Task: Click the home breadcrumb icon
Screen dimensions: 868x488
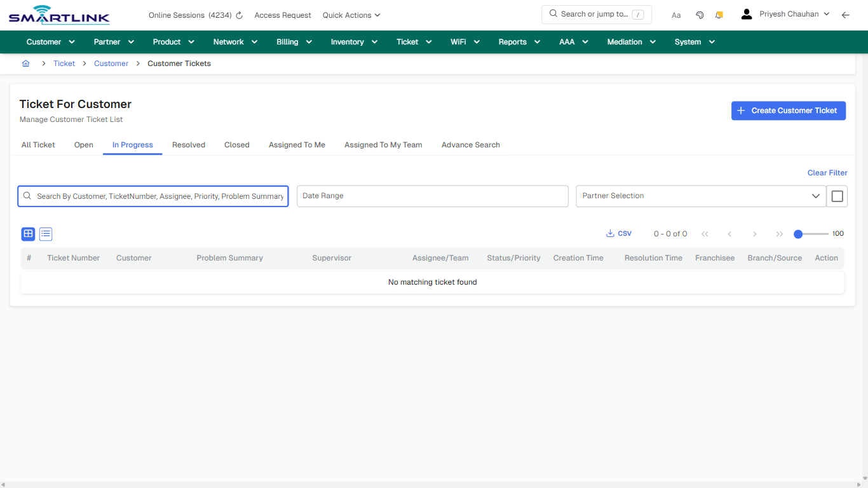Action: coord(25,64)
